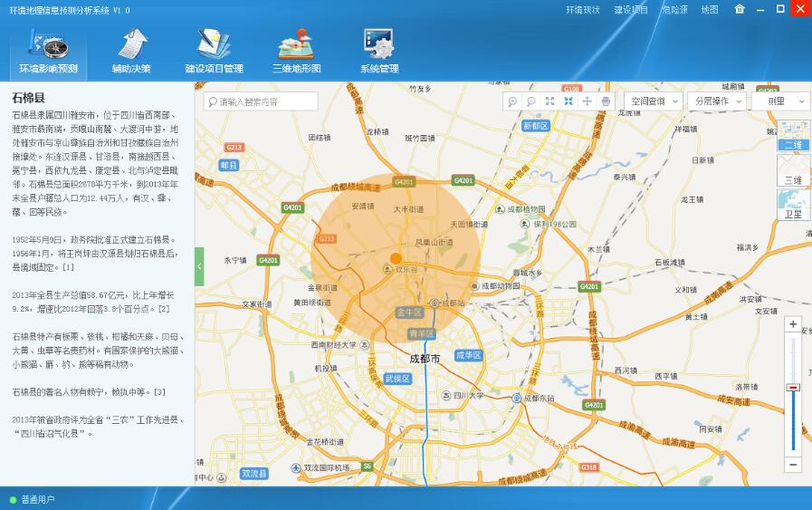This screenshot has height=510, width=812.
Task: Open 系统管理 settings module
Action: click(378, 51)
